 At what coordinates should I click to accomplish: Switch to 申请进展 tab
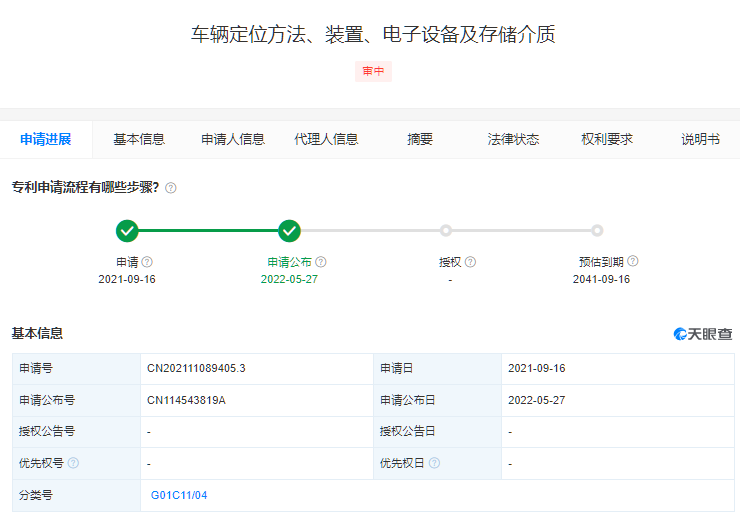click(46, 139)
